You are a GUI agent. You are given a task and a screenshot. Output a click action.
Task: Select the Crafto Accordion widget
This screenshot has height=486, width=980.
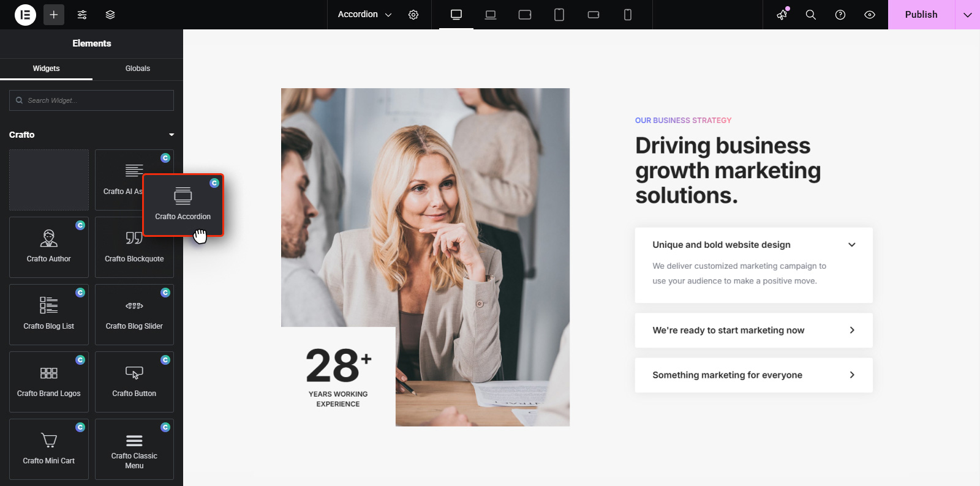[183, 205]
